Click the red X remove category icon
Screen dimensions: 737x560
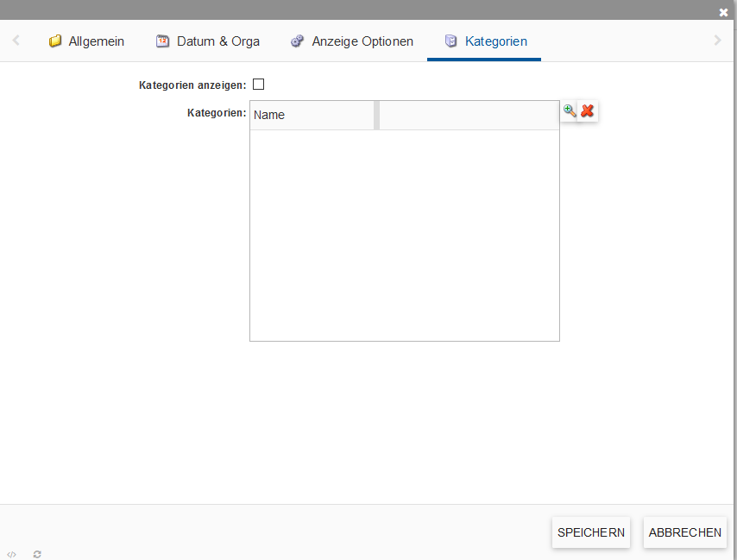click(588, 111)
